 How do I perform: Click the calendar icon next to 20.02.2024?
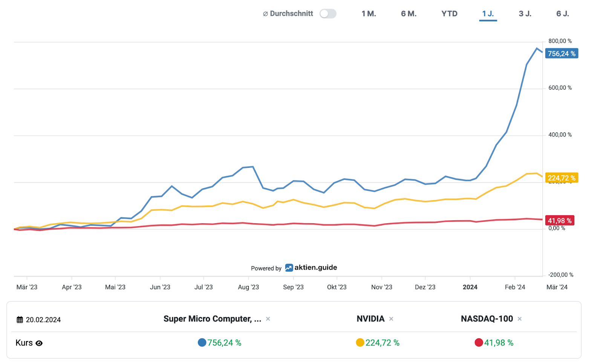pos(20,320)
